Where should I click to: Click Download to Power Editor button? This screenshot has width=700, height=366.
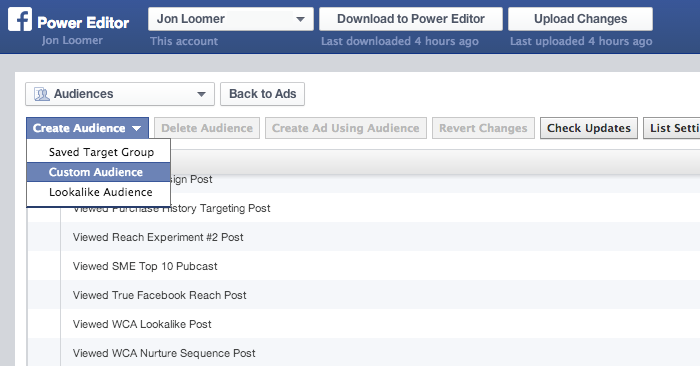pyautogui.click(x=411, y=19)
